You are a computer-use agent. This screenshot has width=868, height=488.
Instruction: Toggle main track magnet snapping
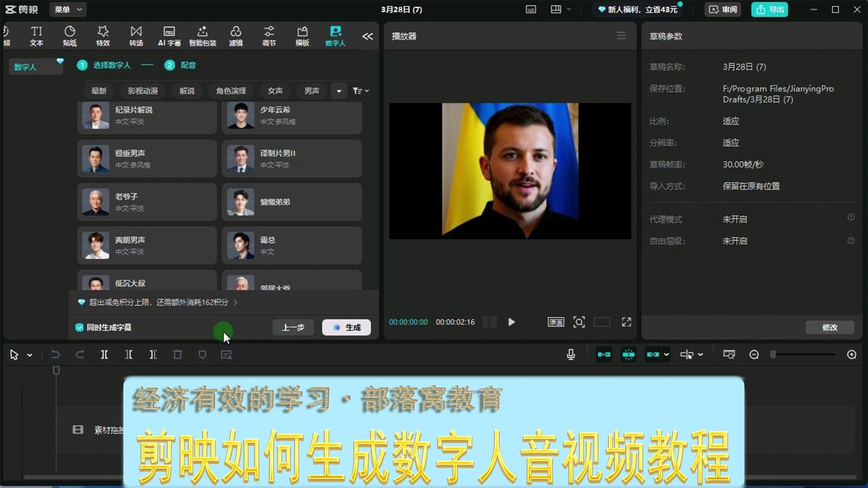click(604, 355)
